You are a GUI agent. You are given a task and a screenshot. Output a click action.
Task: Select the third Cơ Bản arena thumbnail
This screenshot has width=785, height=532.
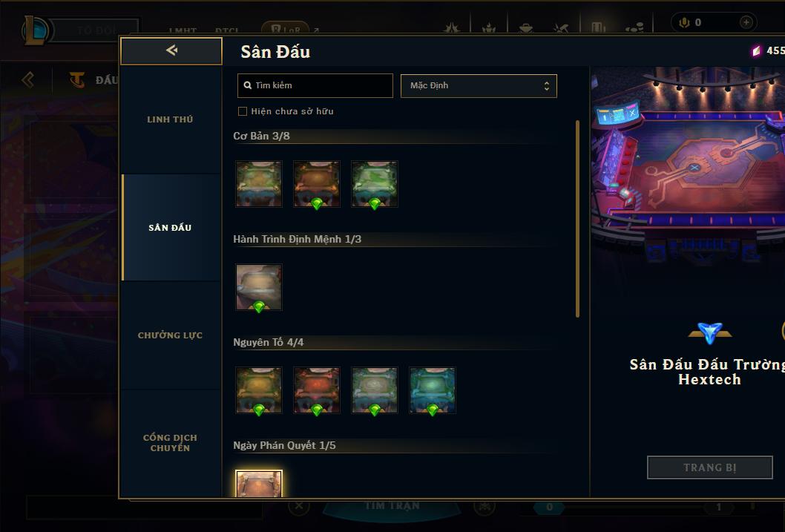pos(375,184)
